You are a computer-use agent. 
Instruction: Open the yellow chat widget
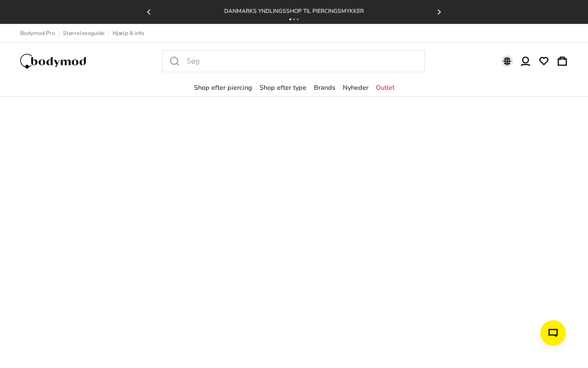[553, 333]
